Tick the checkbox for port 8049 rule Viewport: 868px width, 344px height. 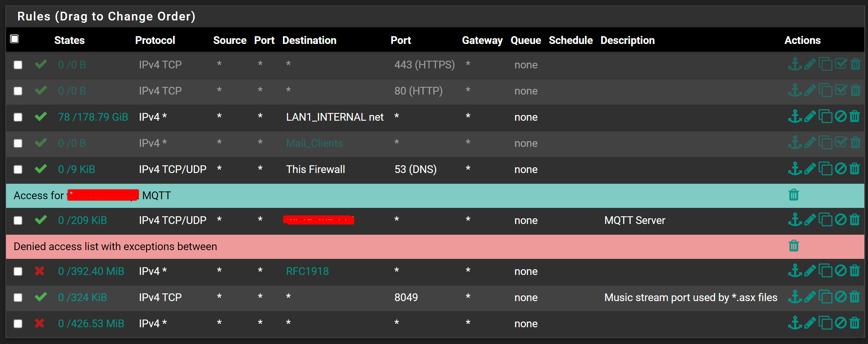(x=18, y=297)
